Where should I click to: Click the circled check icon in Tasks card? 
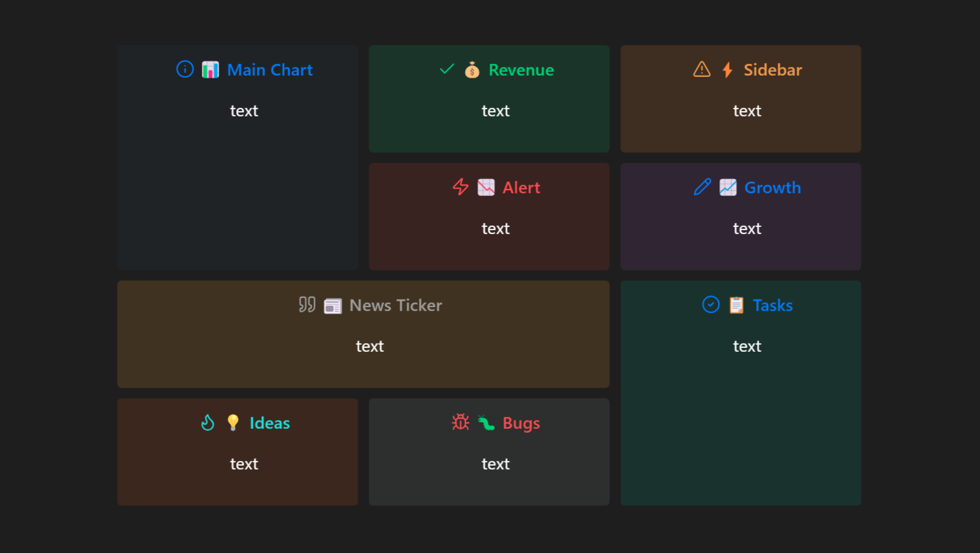click(711, 305)
